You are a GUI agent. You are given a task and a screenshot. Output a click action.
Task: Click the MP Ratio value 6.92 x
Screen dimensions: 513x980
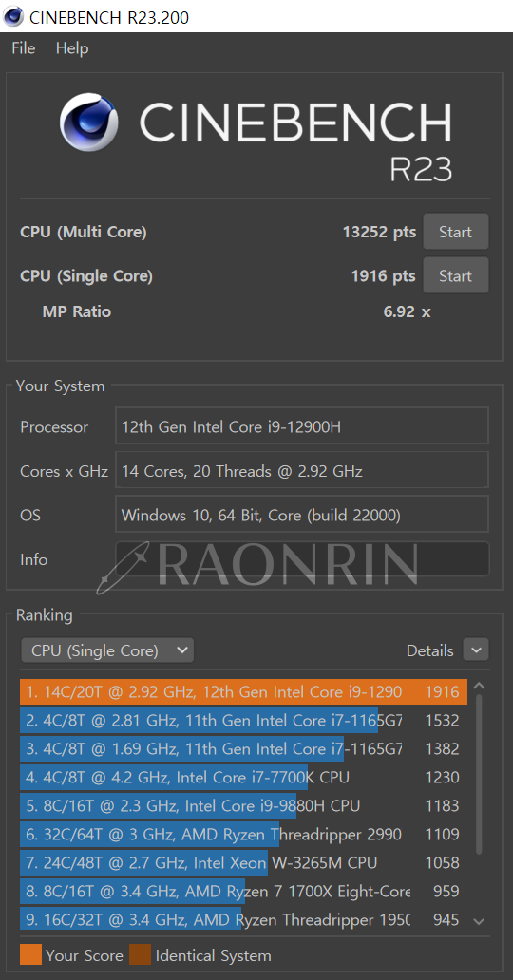407,311
